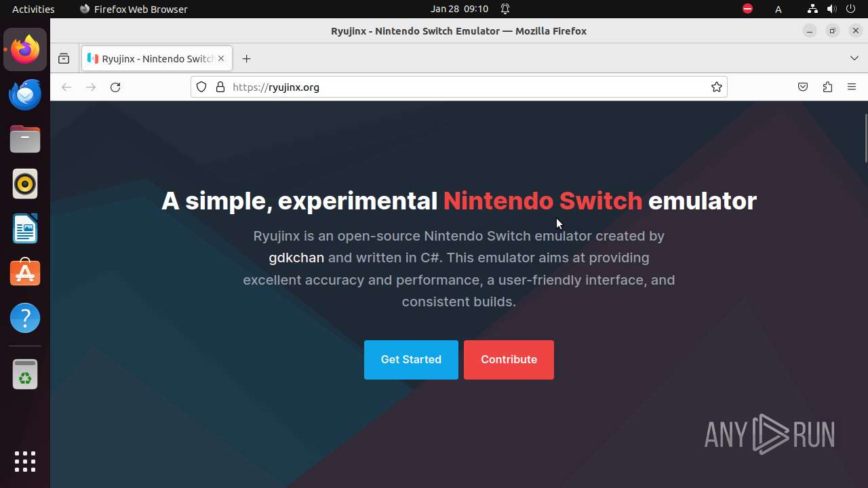Select the Ryujinx - Nintendo Switch tab
868x488 pixels.
coord(157,59)
